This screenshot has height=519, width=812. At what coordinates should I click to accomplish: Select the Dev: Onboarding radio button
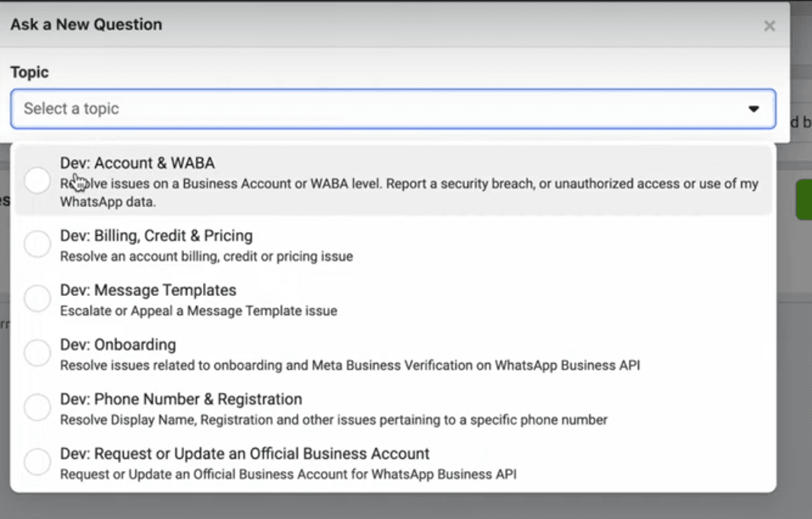(x=37, y=353)
